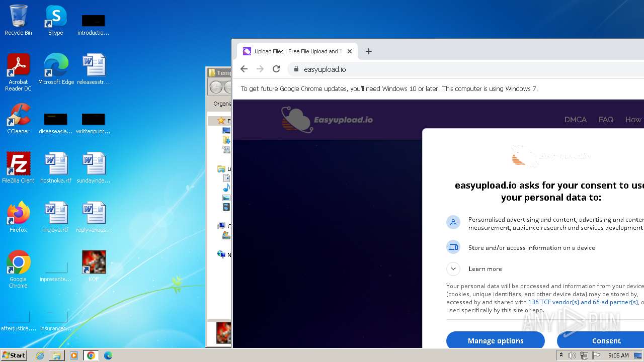Reload the easyupload.io page
The image size is (644, 362).
(x=276, y=69)
